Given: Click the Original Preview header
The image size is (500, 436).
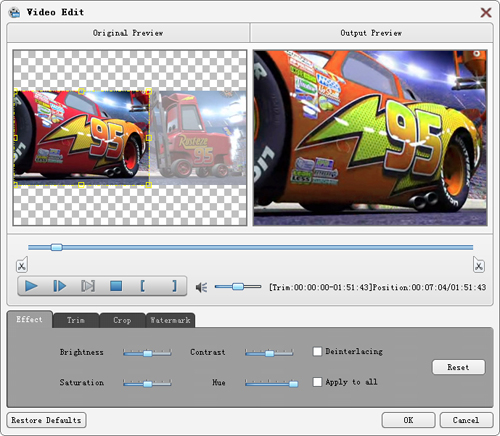Looking at the screenshot, I should point(128,33).
